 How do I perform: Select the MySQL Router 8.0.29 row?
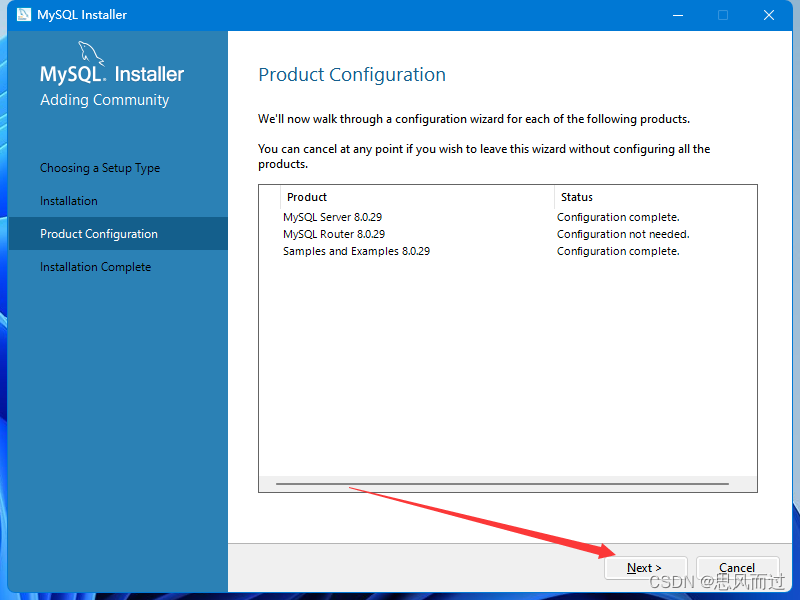(x=508, y=234)
